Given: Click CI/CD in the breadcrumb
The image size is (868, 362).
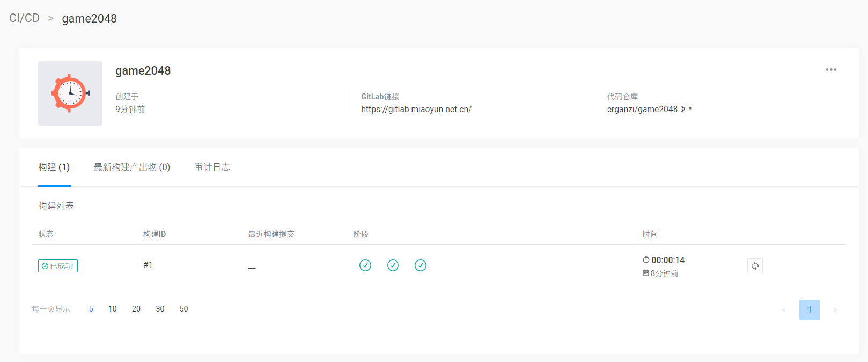Looking at the screenshot, I should coord(25,18).
